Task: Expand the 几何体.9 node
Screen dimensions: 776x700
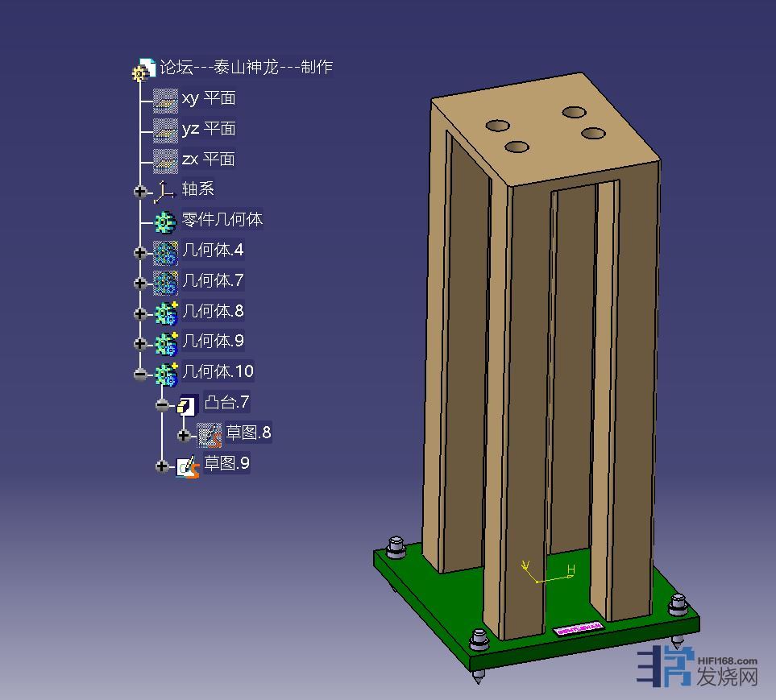Action: point(141,344)
